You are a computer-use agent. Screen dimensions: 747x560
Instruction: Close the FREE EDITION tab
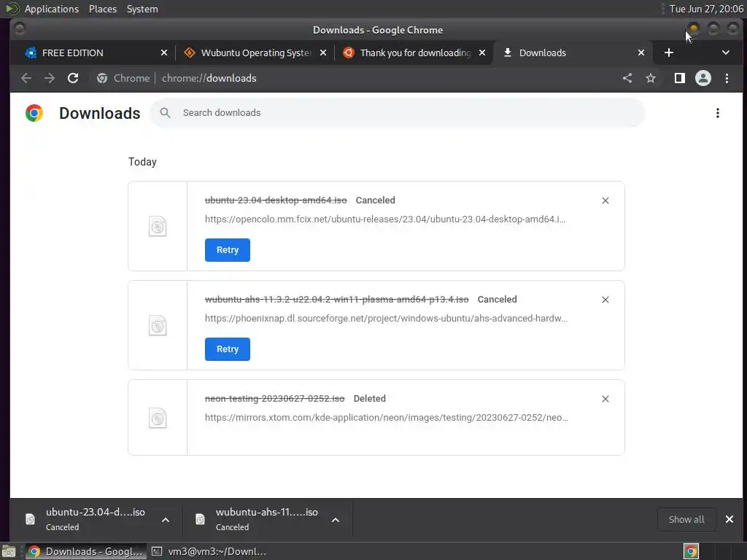point(164,52)
